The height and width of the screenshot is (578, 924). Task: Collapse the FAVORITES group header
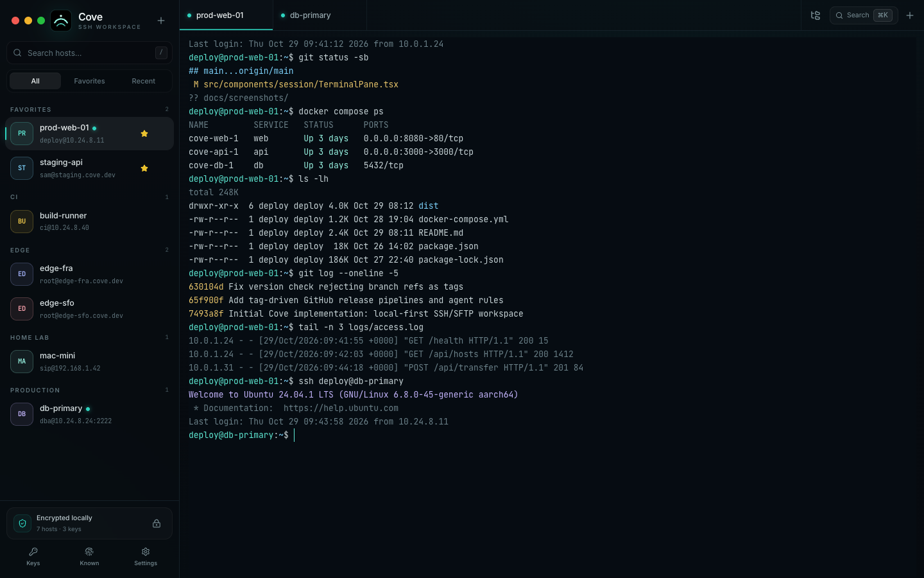(x=89, y=109)
